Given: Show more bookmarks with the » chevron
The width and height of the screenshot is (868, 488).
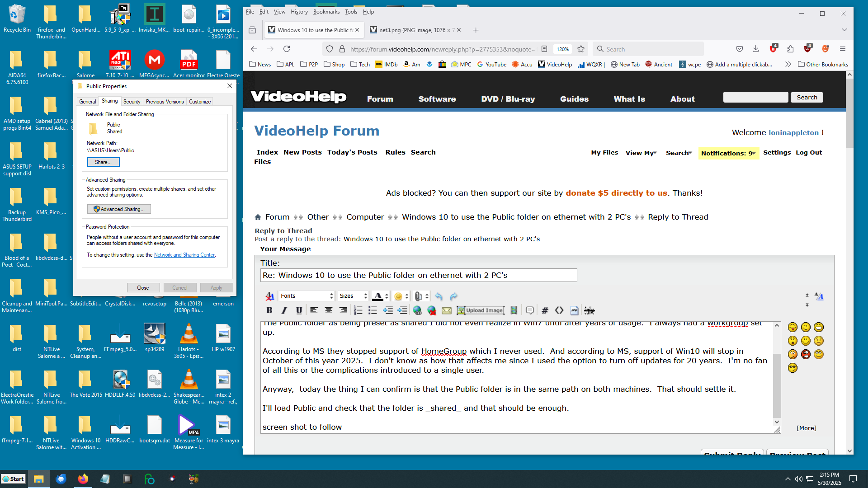Looking at the screenshot, I should (x=788, y=64).
